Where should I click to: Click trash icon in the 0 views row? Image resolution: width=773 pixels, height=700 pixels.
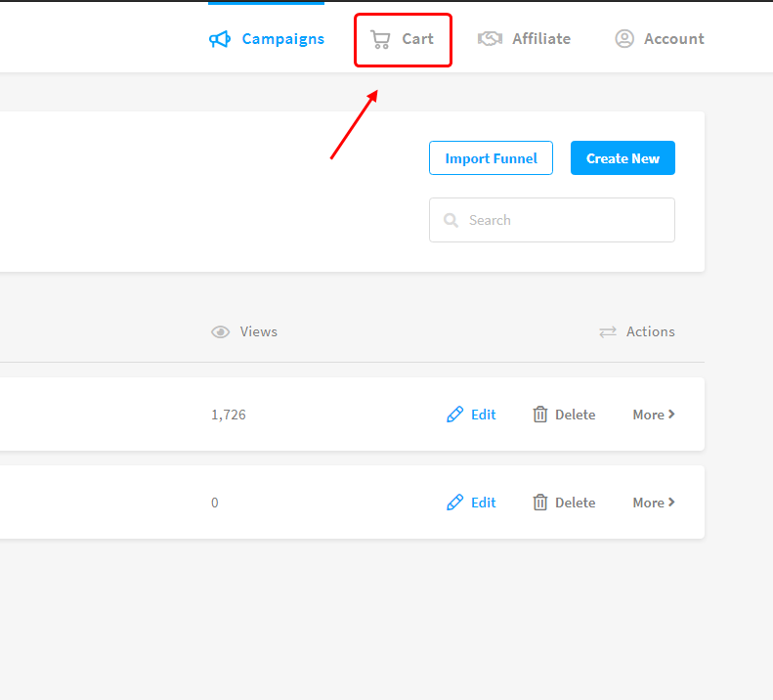[x=540, y=503]
